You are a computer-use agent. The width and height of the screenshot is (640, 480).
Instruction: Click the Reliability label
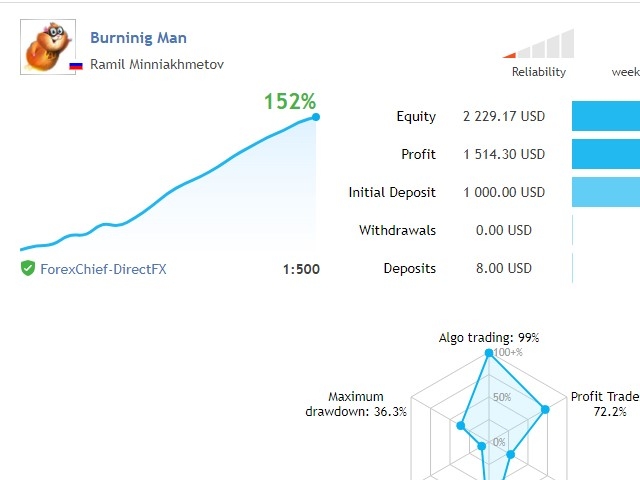point(539,72)
